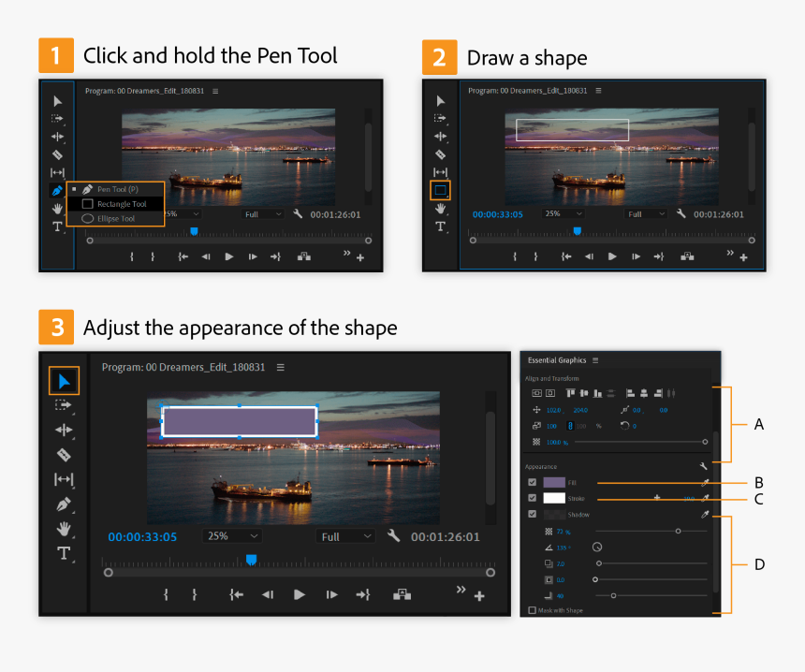Play the sequence in step 3 monitor
Viewport: 805px width, 672px height.
click(x=300, y=594)
